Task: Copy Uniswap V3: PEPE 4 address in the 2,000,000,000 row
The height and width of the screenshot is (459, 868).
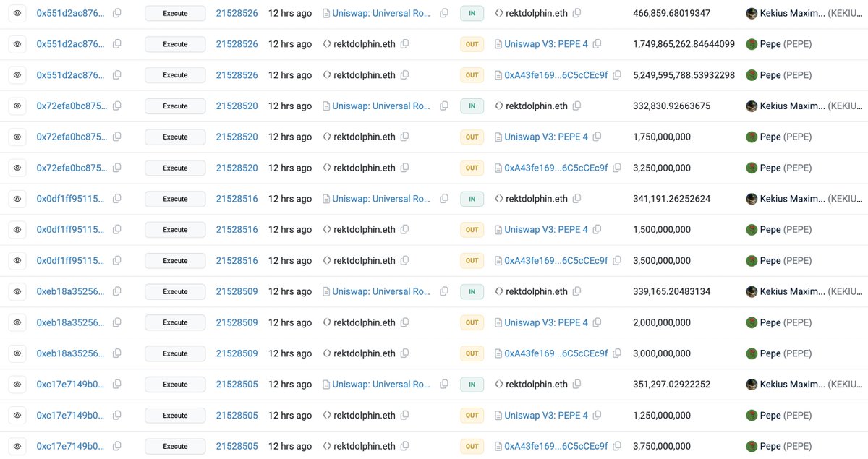Action: tap(597, 322)
